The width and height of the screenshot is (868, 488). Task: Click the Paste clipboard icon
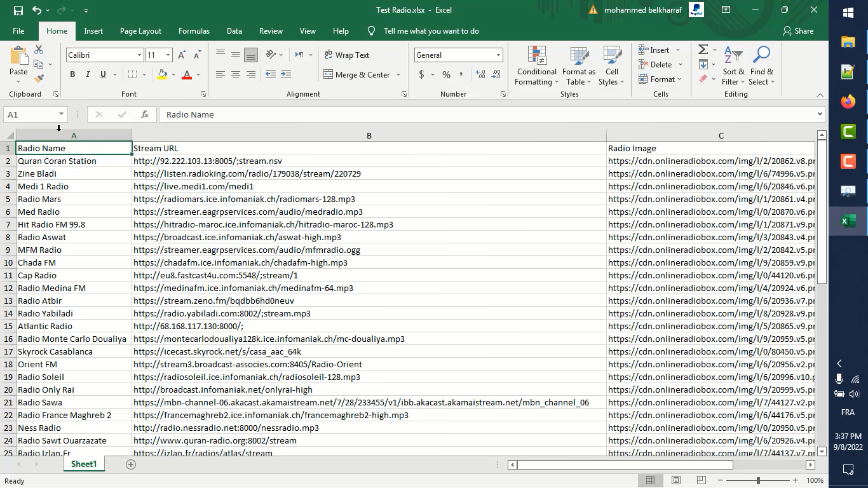point(18,57)
